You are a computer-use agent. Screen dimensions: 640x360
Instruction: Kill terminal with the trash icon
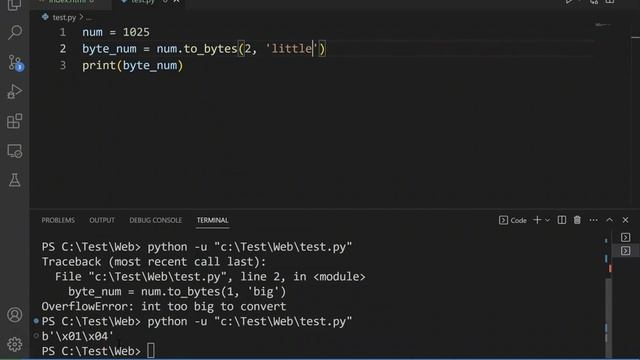tap(577, 220)
